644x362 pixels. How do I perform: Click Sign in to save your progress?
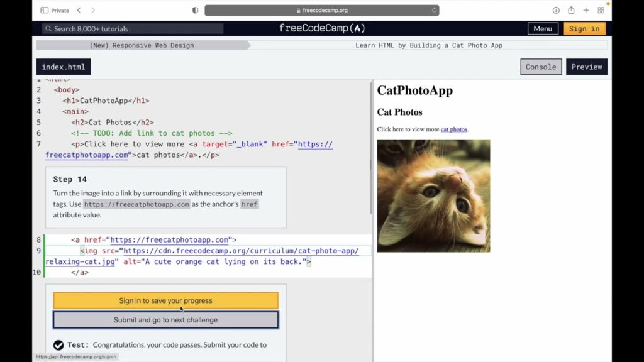click(x=165, y=300)
